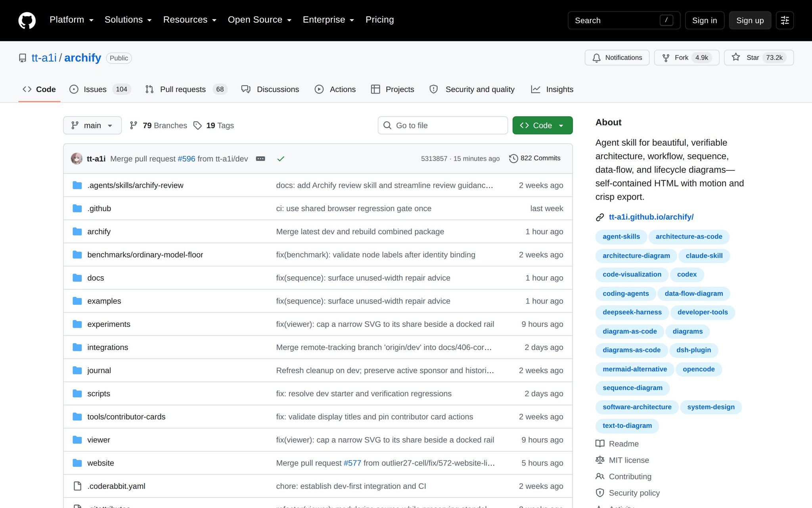The image size is (812, 508).
Task: Switch to the Actions tab
Action: [x=335, y=89]
